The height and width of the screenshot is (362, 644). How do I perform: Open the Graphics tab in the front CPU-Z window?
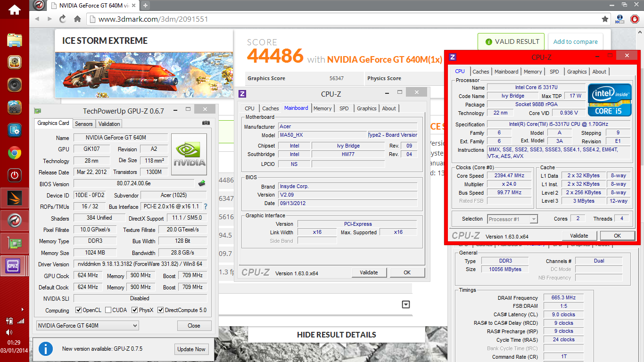click(577, 72)
